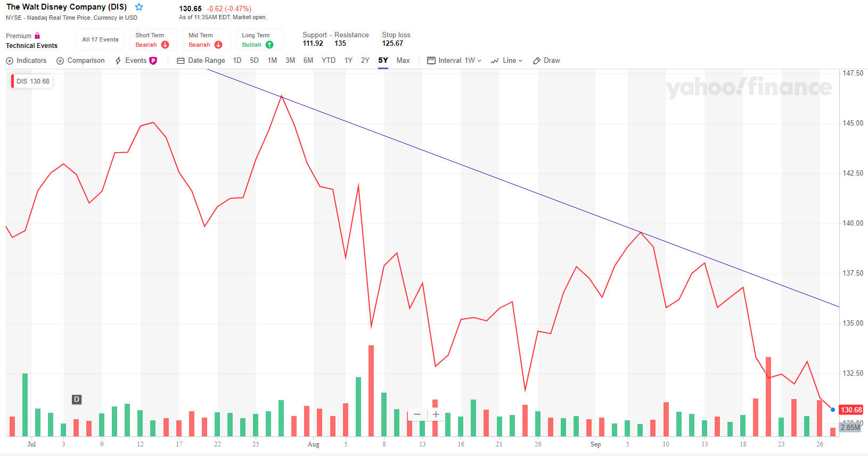
Task: Click the Date Range label
Action: point(207,61)
